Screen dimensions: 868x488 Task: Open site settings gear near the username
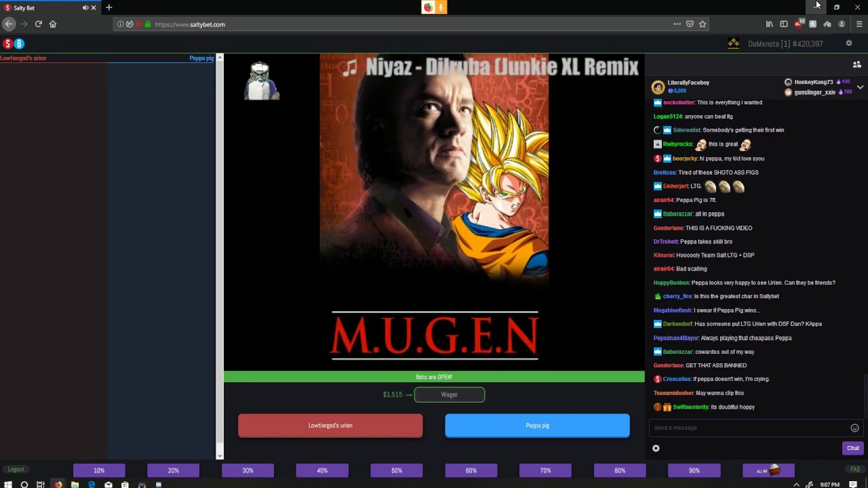[x=848, y=43]
